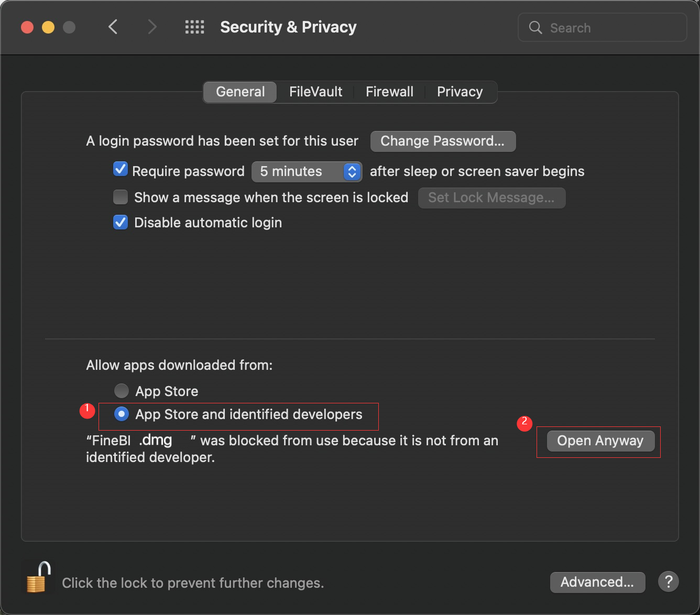Select the App Store radio option
The image size is (700, 615).
pyautogui.click(x=122, y=391)
